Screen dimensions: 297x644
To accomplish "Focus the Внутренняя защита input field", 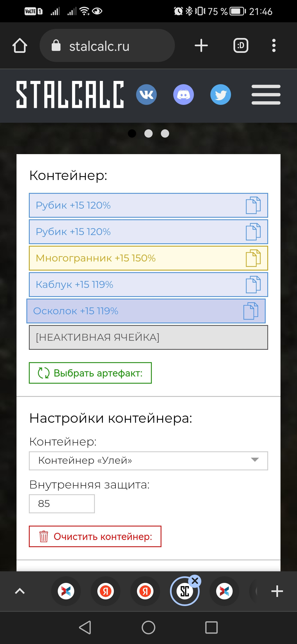I will [62, 504].
